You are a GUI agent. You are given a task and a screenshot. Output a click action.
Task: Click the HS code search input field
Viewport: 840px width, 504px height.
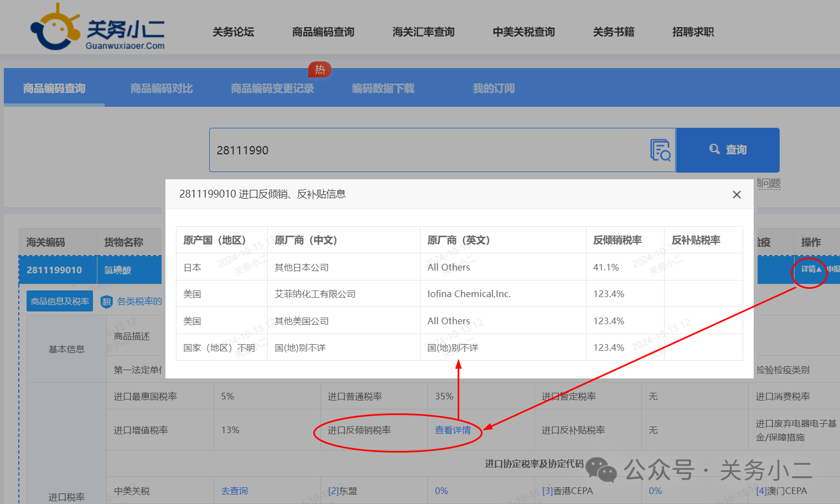426,150
